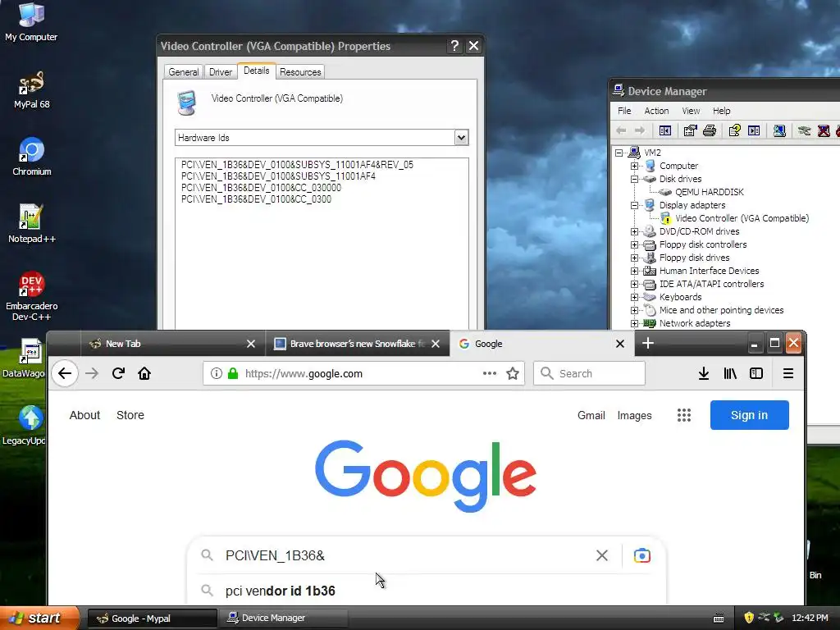This screenshot has height=630, width=840.
Task: Open the Google Store link
Action: pyautogui.click(x=130, y=415)
